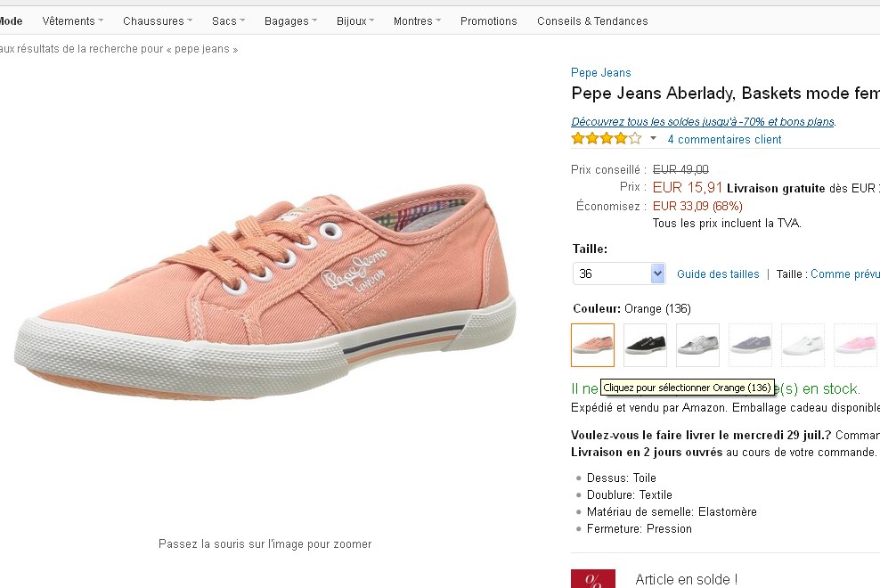This screenshot has width=880, height=588.
Task: Open the rating breakdown arrow beside stars
Action: 653,139
